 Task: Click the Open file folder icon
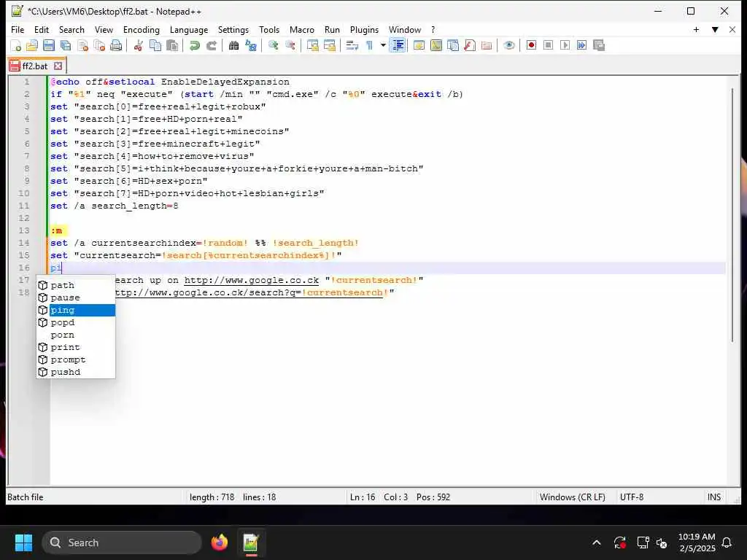(x=32, y=46)
